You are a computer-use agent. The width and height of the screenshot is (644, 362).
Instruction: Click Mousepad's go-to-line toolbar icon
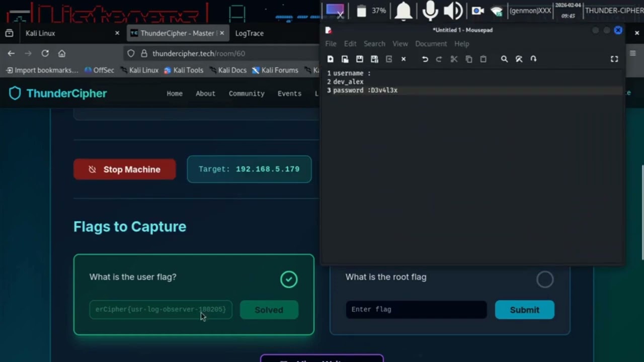pos(533,59)
